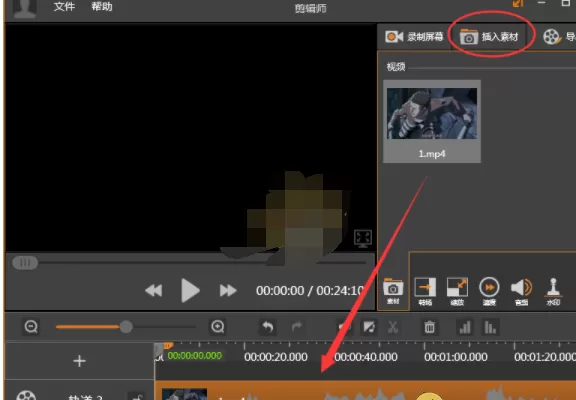Viewport: 576px width, 400px height.
Task: Click the descending bars icon
Action: click(490, 327)
